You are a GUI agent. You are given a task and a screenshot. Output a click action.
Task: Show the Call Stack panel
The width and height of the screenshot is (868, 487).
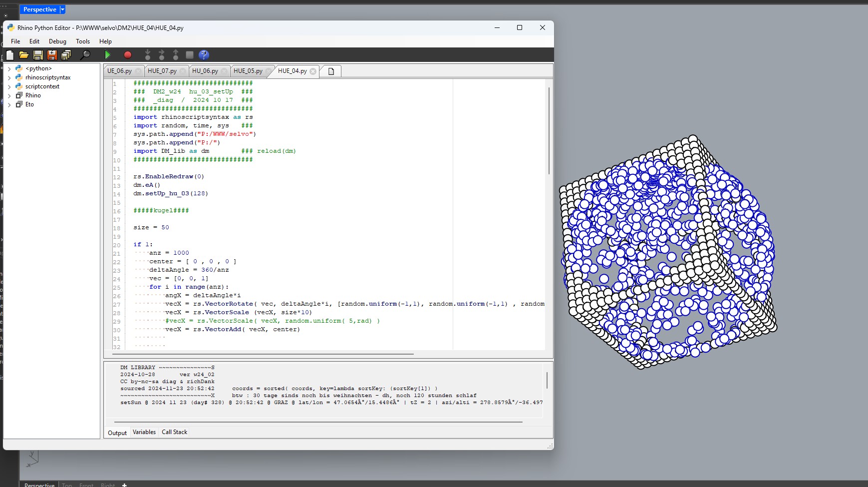point(174,432)
